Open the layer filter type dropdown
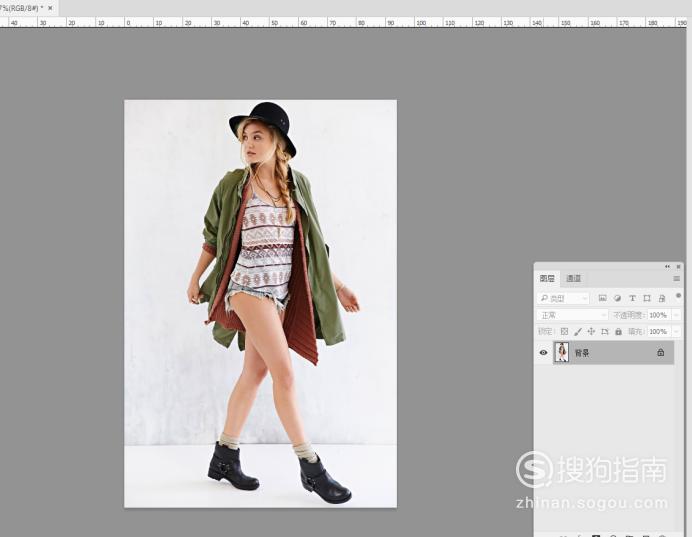The width and height of the screenshot is (692, 537). [x=564, y=299]
